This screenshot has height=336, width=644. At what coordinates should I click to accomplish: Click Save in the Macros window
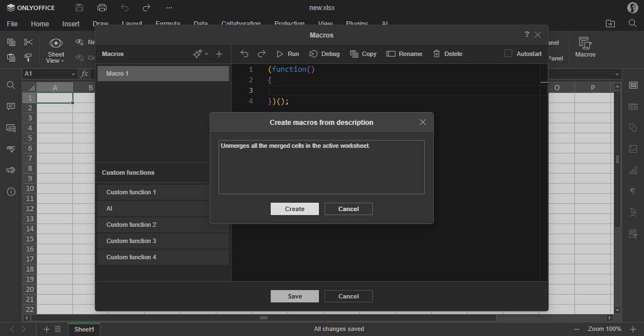(x=294, y=296)
